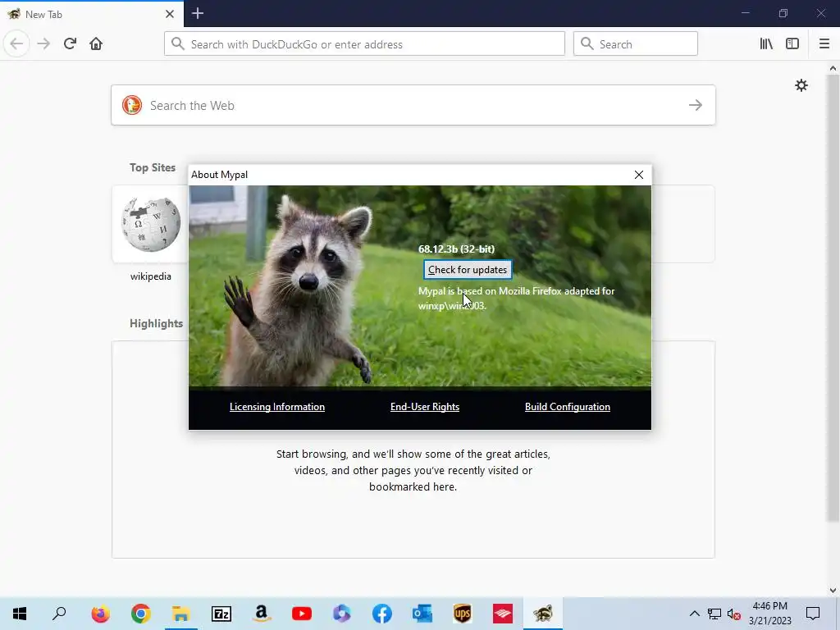Viewport: 840px width, 630px height.
Task: Click the Forward navigation arrow
Action: point(43,43)
